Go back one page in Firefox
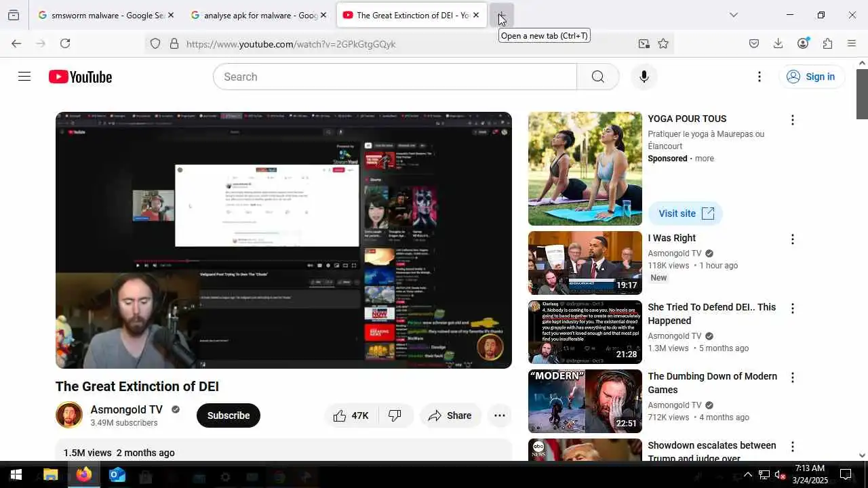This screenshot has width=868, height=488. [16, 43]
